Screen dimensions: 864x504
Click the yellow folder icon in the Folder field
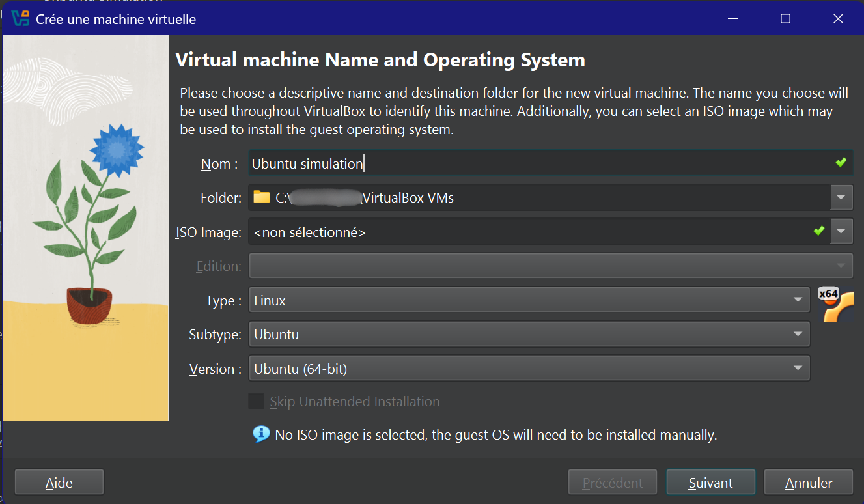pos(260,197)
